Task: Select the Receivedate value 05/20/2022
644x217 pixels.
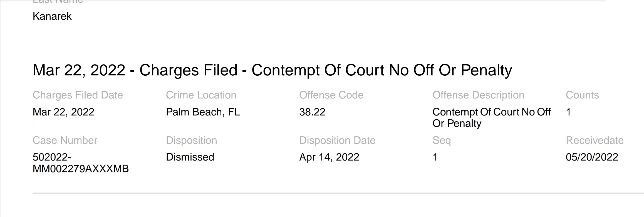Action: [x=592, y=157]
